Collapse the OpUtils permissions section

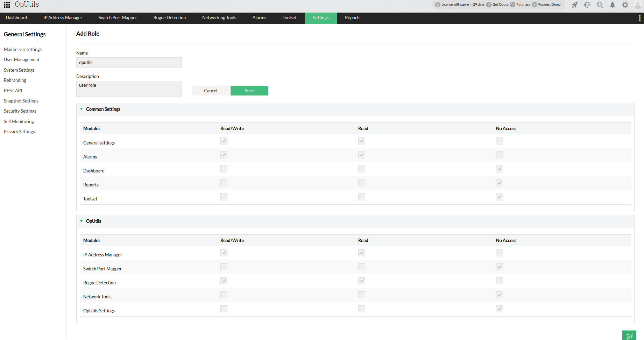click(82, 221)
